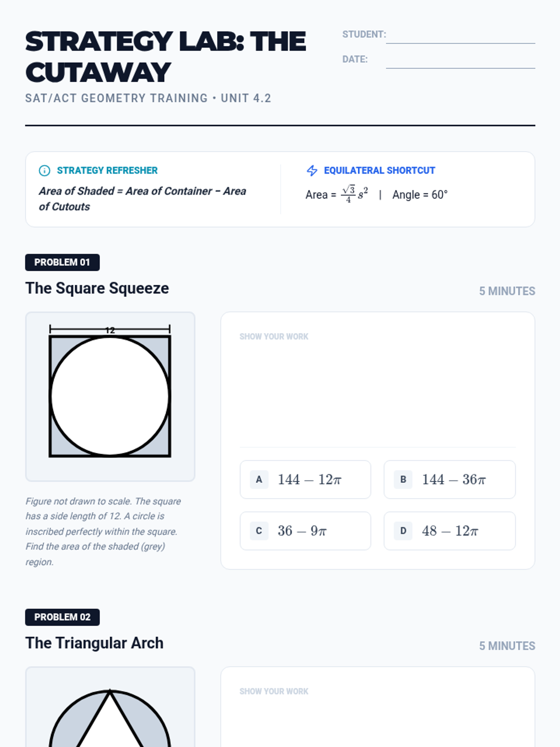
Task: Click the Equilateral Shortcut lightning icon
Action: (312, 170)
